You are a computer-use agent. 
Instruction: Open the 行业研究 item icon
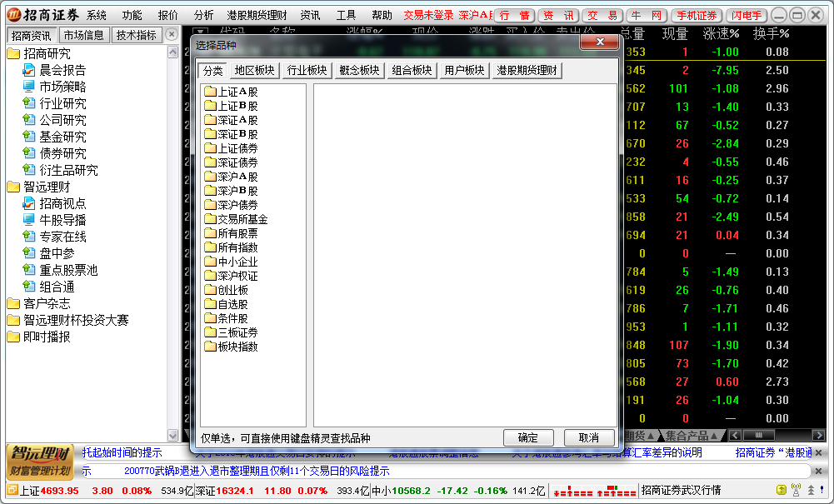coord(28,103)
